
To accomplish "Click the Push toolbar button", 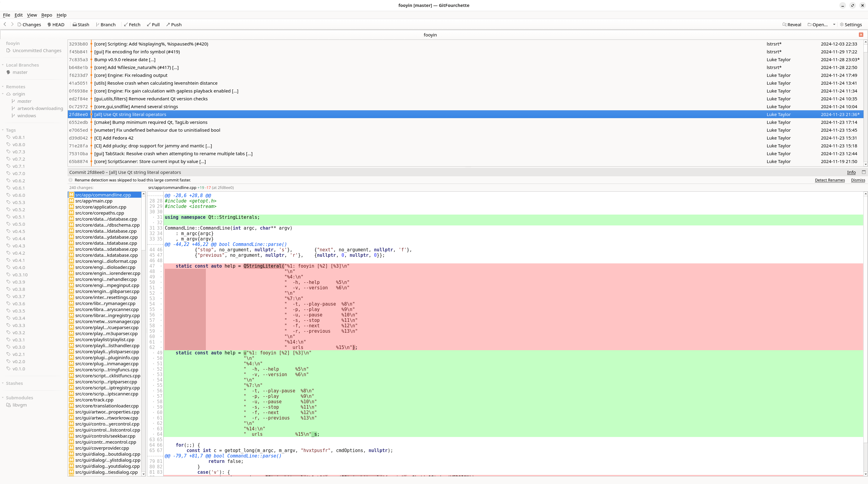I will (174, 25).
